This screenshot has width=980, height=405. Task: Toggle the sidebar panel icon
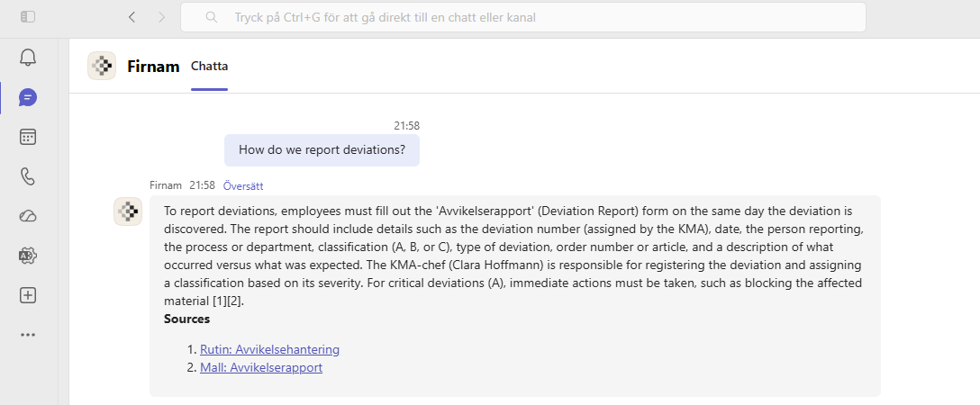pos(28,17)
